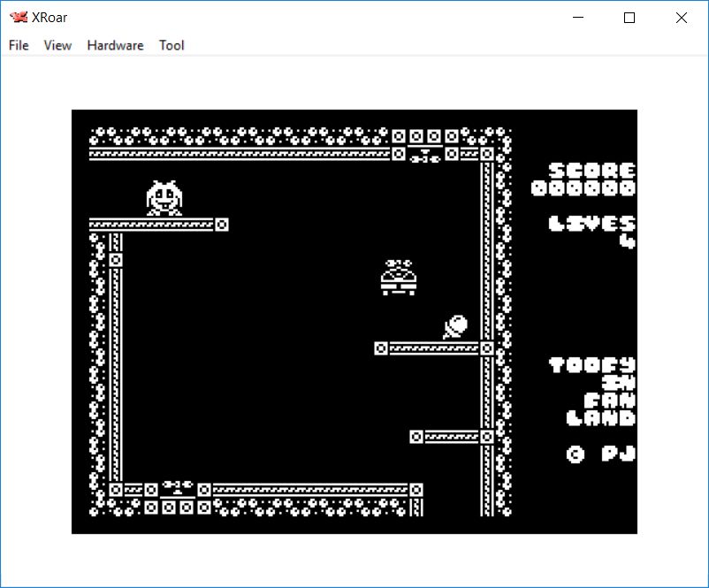Click the score counter showing 000000

[583, 188]
